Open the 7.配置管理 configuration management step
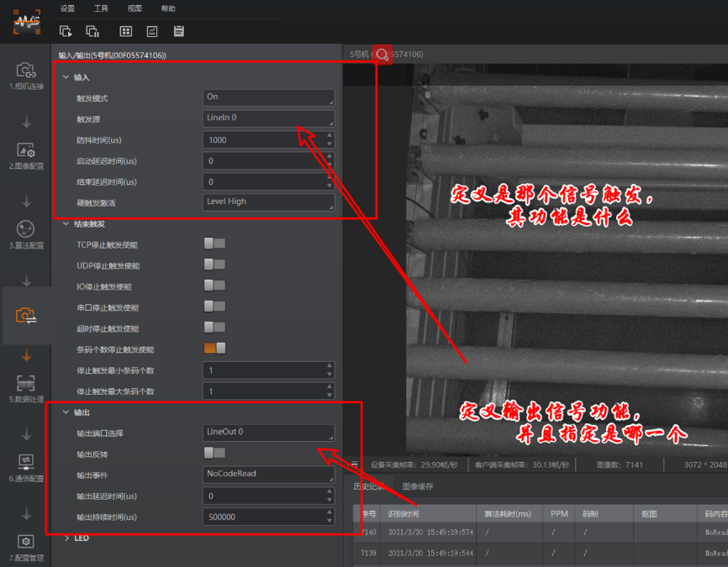 pos(25,545)
